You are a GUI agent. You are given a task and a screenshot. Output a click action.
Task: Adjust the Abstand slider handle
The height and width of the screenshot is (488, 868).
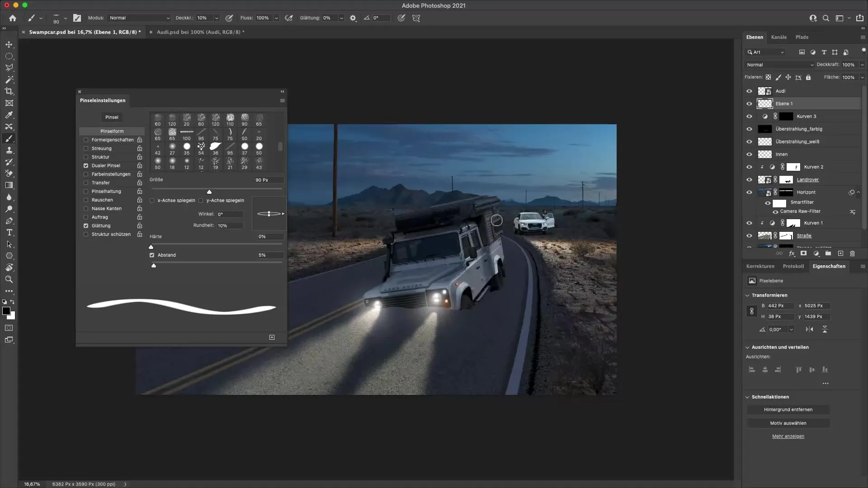click(x=153, y=265)
